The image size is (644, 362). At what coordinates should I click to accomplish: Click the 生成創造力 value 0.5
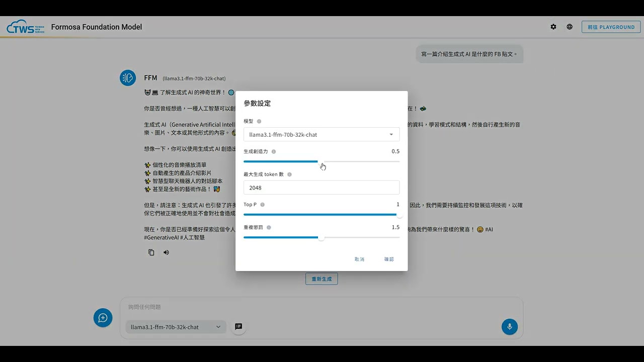coord(395,151)
